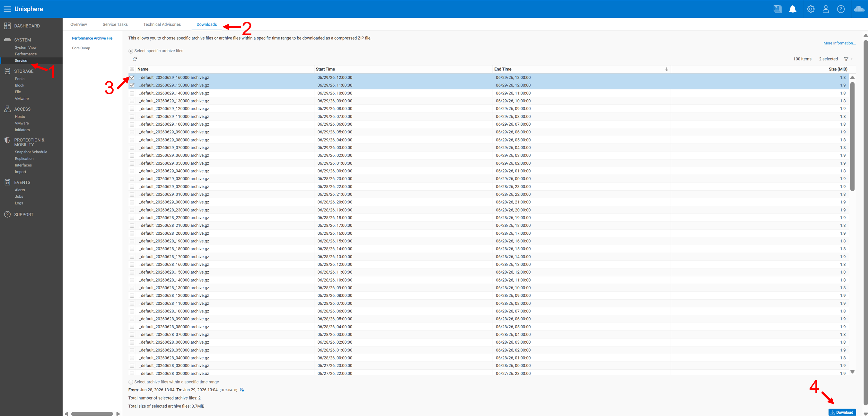Open Hosts under Access

coord(20,117)
